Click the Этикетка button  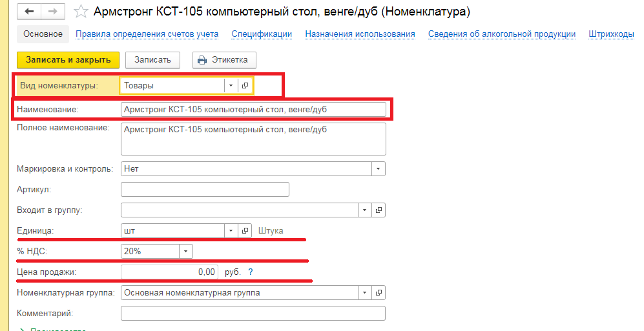click(x=224, y=60)
